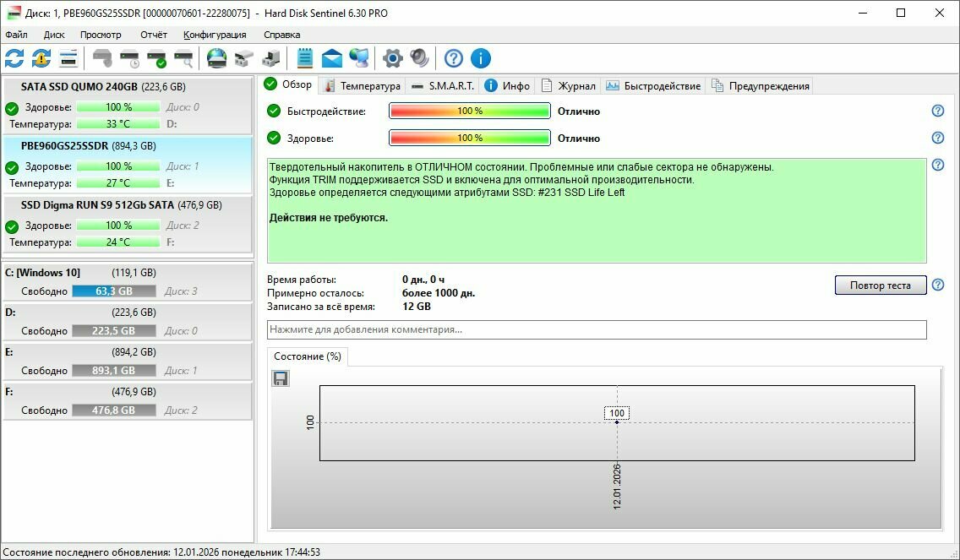
Task: Open the report notepad toolbar icon
Action: tap(304, 59)
